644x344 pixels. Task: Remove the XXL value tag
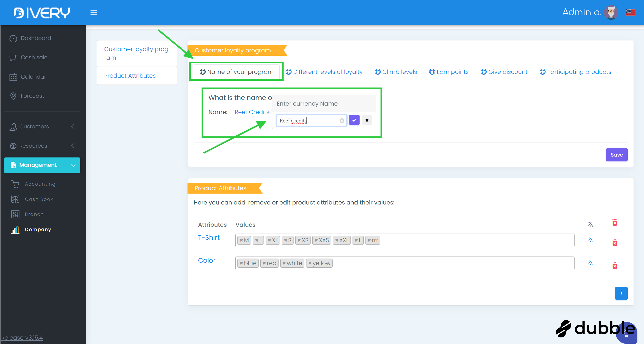pyautogui.click(x=337, y=240)
